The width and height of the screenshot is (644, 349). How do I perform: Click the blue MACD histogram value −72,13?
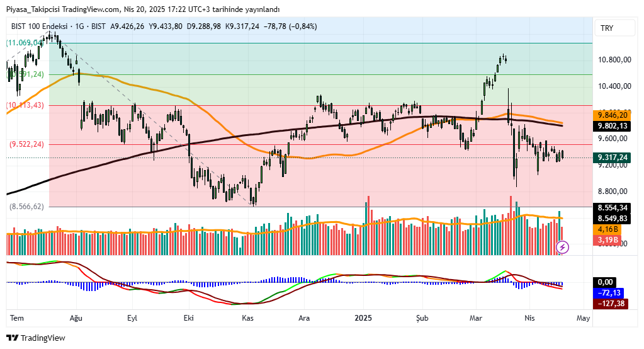pos(609,293)
